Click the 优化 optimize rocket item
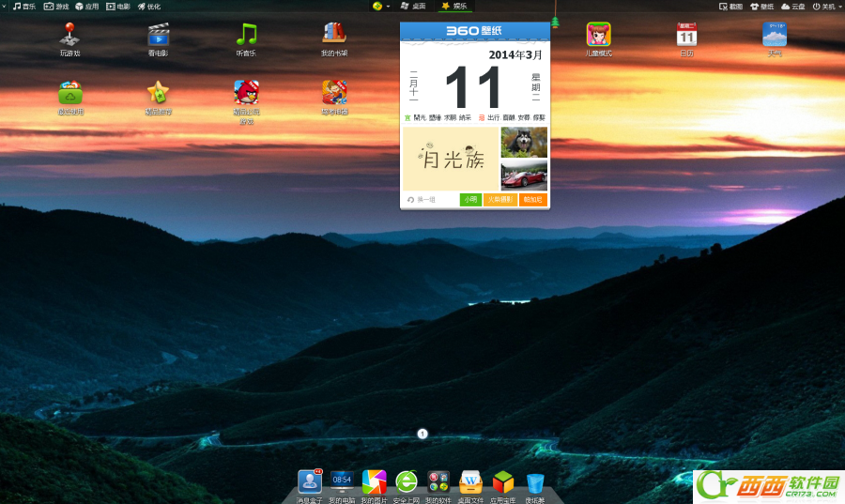Viewport: 845px width, 504px height. click(x=149, y=7)
